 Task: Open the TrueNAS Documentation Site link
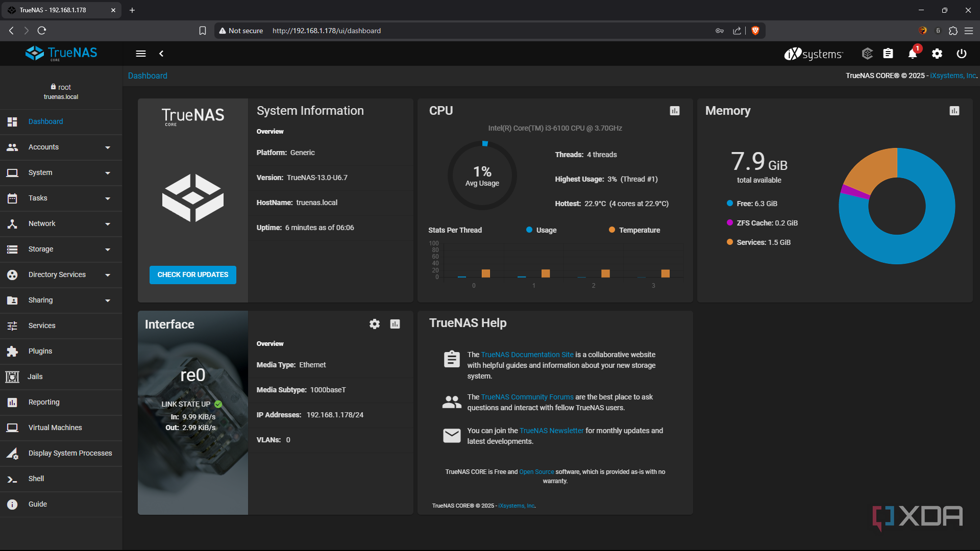(527, 355)
